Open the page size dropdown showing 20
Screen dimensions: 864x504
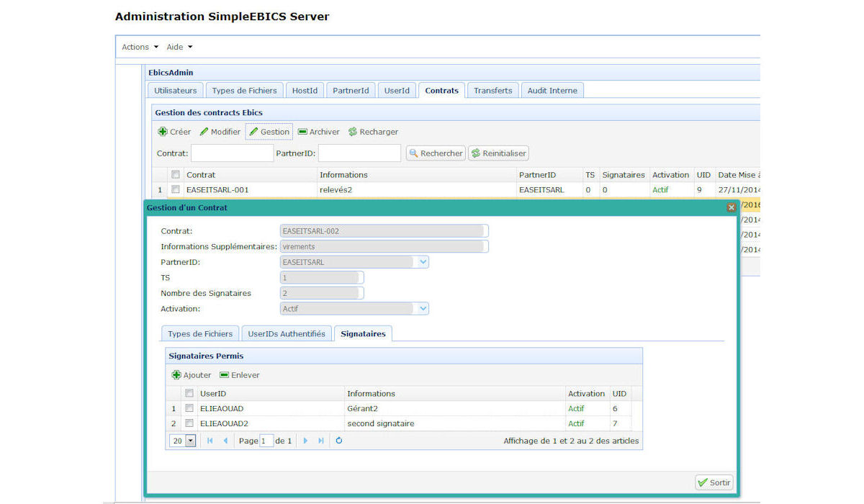[190, 441]
